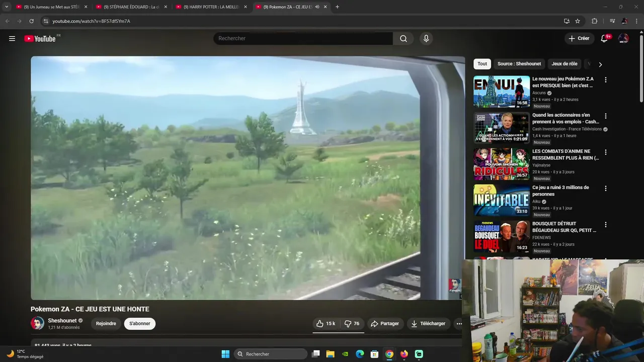Open the NVIDIA app from the taskbar
This screenshot has height=362, width=644.
[345, 354]
